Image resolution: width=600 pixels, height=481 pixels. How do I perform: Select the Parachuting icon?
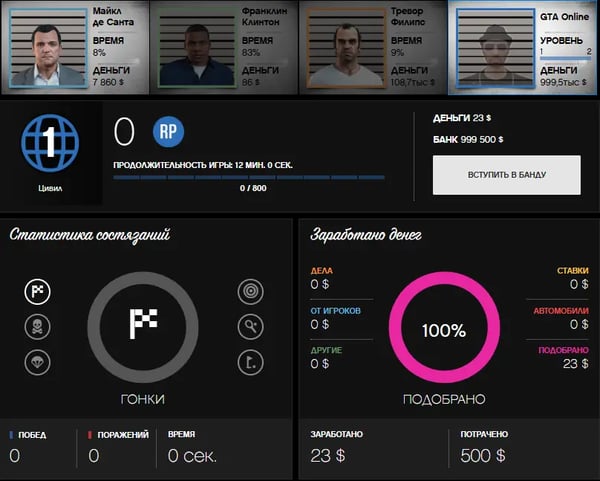click(x=37, y=361)
